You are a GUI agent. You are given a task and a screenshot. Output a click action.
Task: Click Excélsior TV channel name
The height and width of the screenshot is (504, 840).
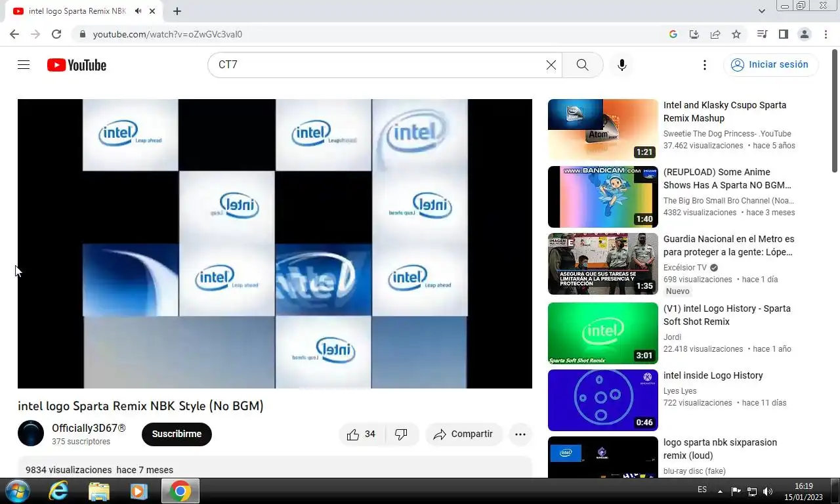click(x=685, y=268)
